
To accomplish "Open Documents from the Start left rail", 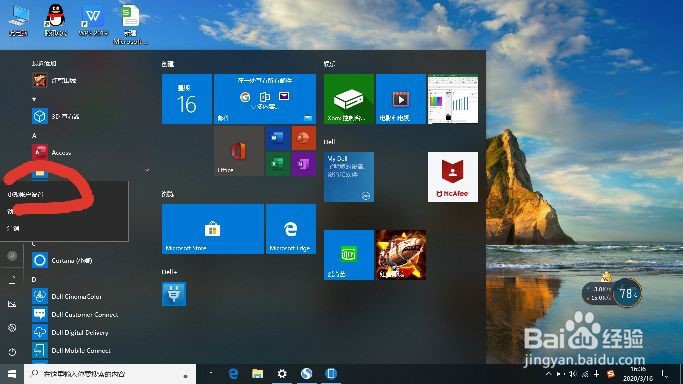I will (x=12, y=280).
